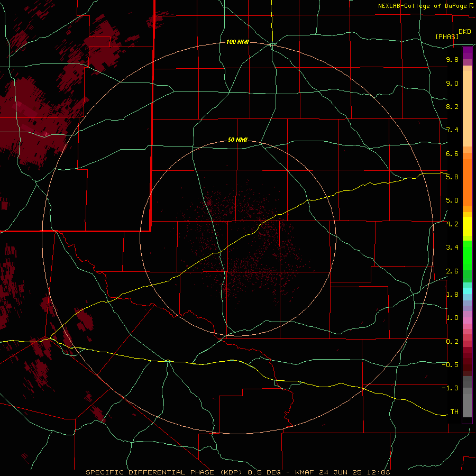Select the -0.5 scale value
The width and height of the screenshot is (476, 476).
coord(450,365)
